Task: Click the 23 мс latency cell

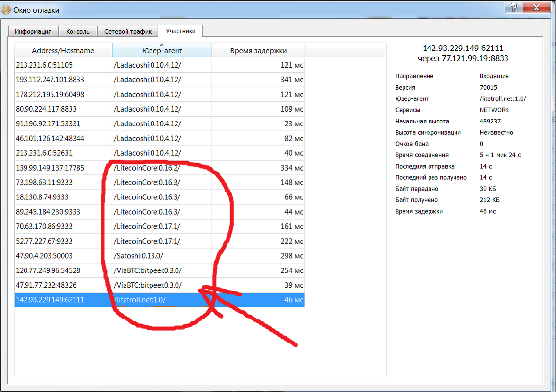Action: coord(258,124)
